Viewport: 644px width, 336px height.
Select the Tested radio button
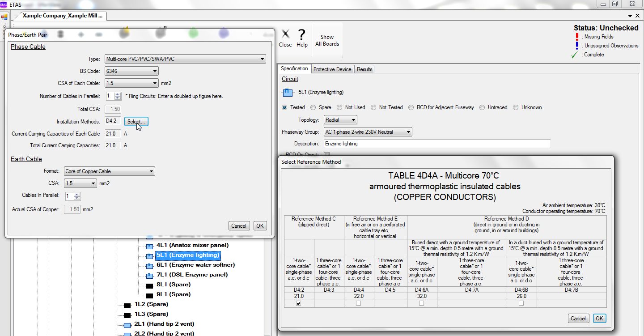click(284, 107)
